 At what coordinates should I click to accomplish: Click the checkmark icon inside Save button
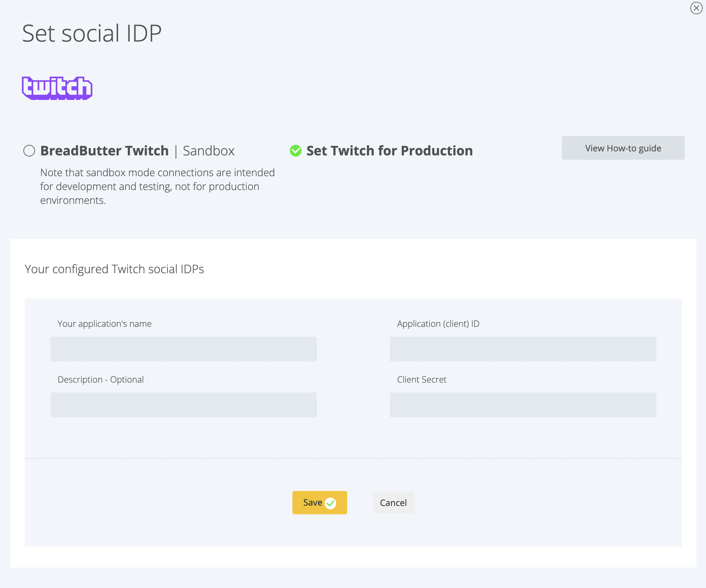point(330,503)
